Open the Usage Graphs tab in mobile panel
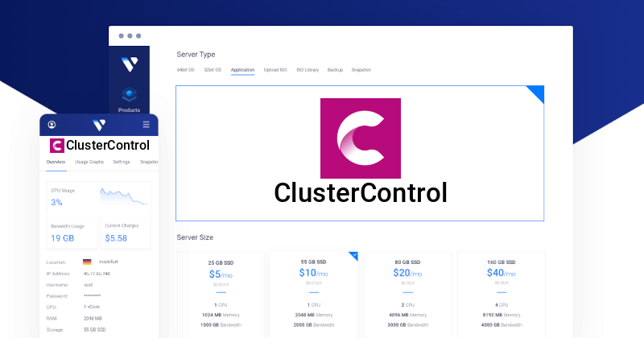 click(x=89, y=162)
